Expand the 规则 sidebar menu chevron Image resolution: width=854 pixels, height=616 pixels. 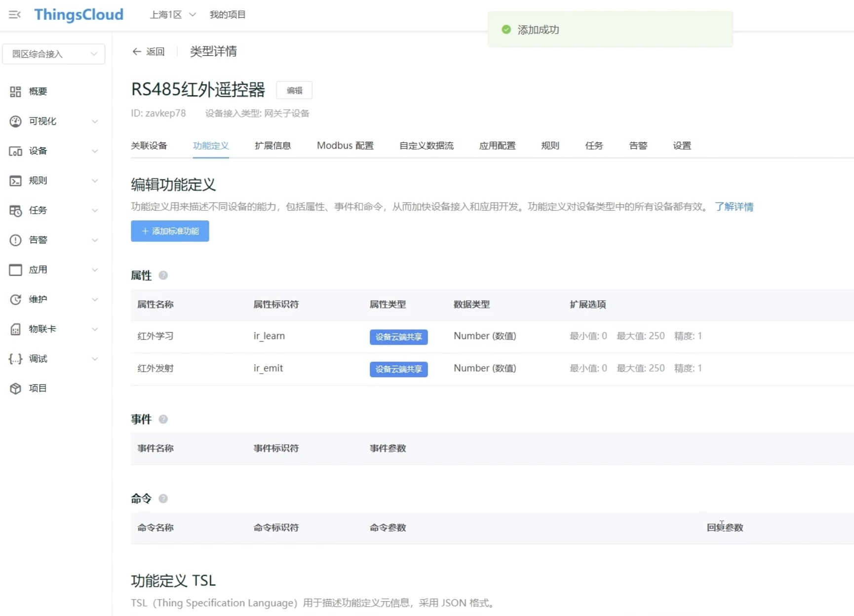[95, 181]
